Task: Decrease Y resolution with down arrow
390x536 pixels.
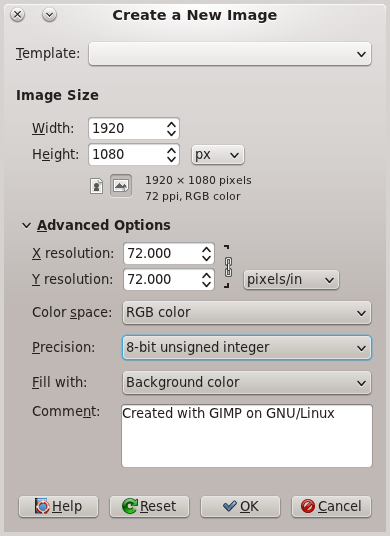Action: point(206,284)
